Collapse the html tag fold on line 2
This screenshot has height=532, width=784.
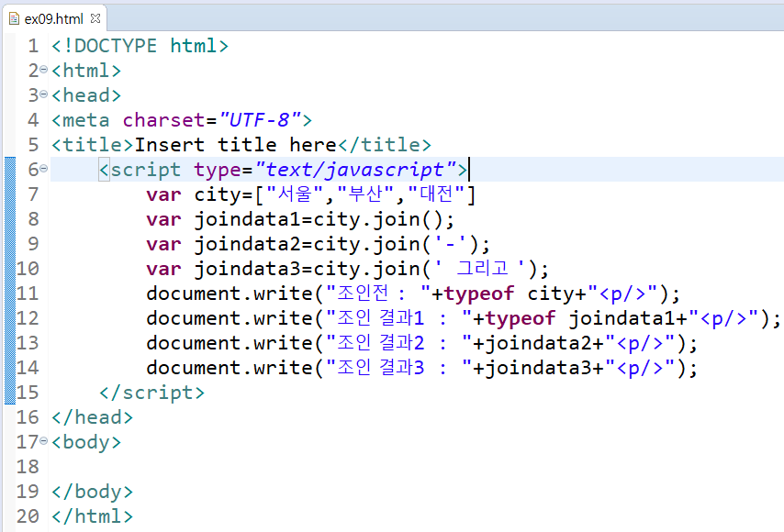(43, 70)
